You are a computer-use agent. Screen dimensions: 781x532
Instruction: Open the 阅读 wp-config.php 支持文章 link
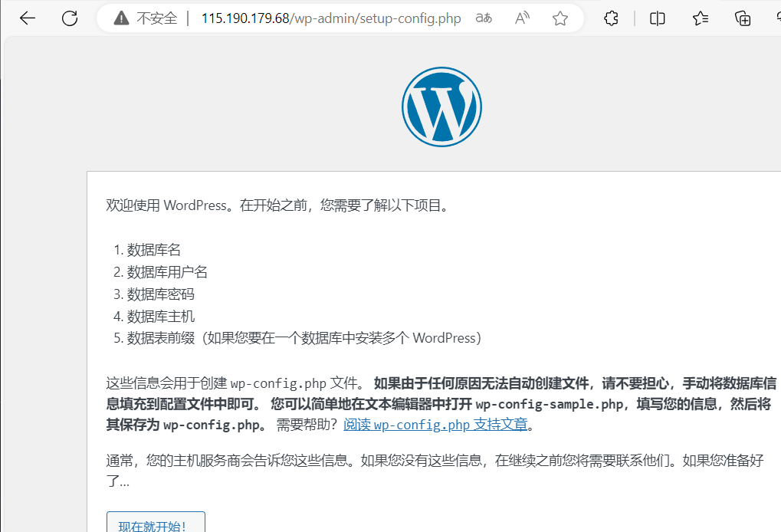435,424
